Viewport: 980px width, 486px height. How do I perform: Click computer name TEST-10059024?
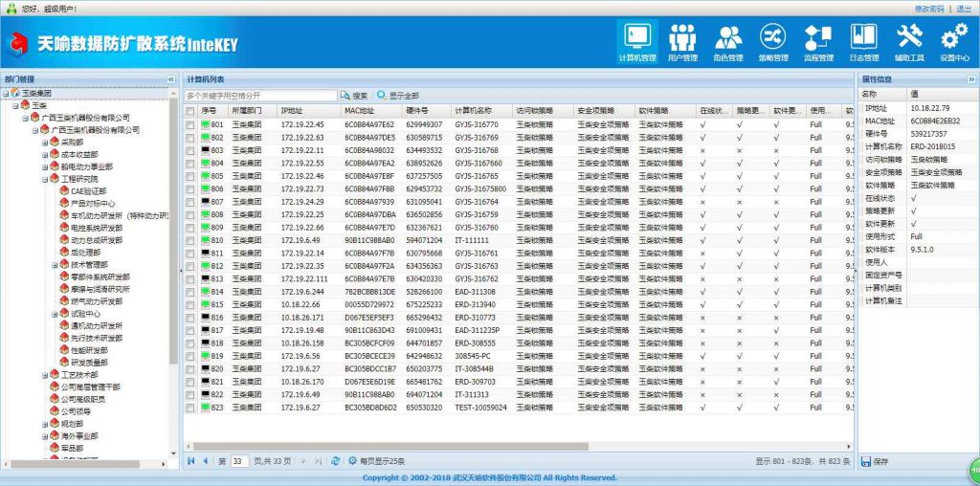(480, 408)
